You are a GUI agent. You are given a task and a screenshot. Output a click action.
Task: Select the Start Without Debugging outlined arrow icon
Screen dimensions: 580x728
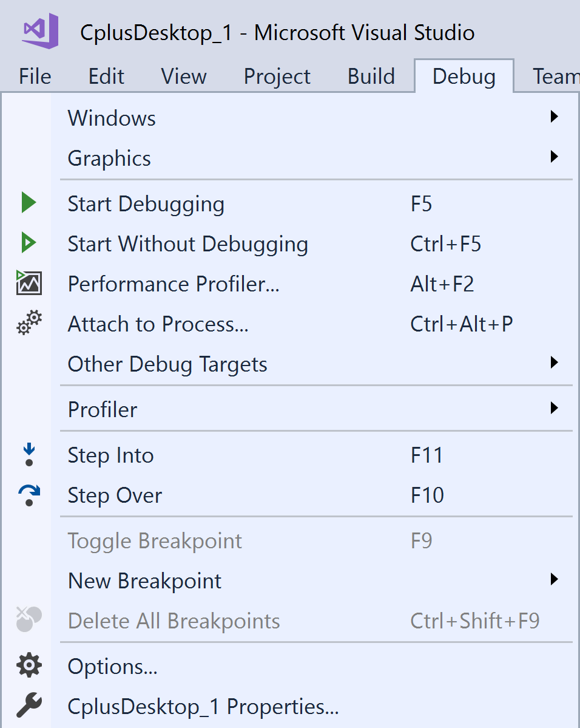click(28, 243)
